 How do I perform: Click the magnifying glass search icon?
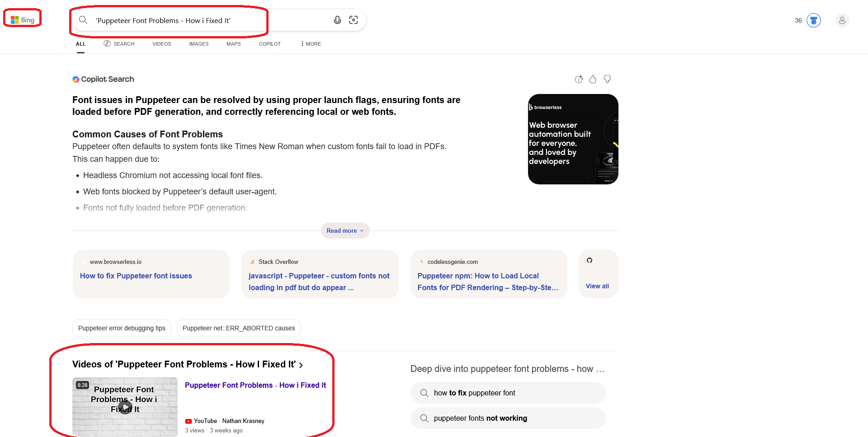click(x=83, y=20)
